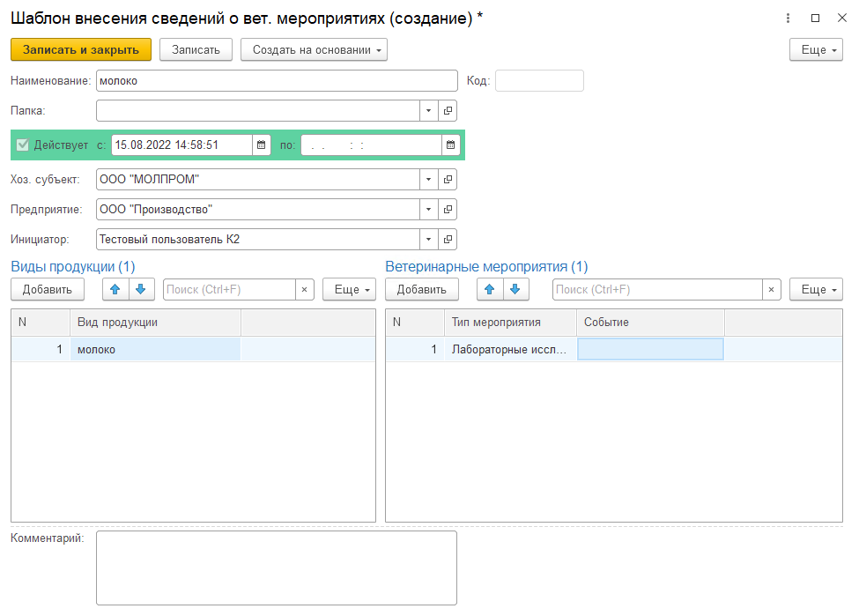The image size is (859, 616).
Task: Open the Папка item form icon
Action: point(448,111)
